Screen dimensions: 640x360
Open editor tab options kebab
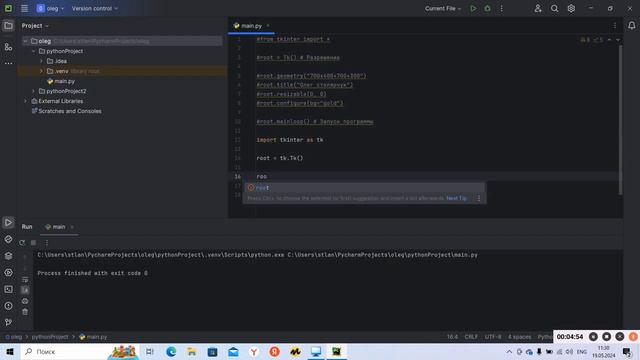tap(615, 26)
